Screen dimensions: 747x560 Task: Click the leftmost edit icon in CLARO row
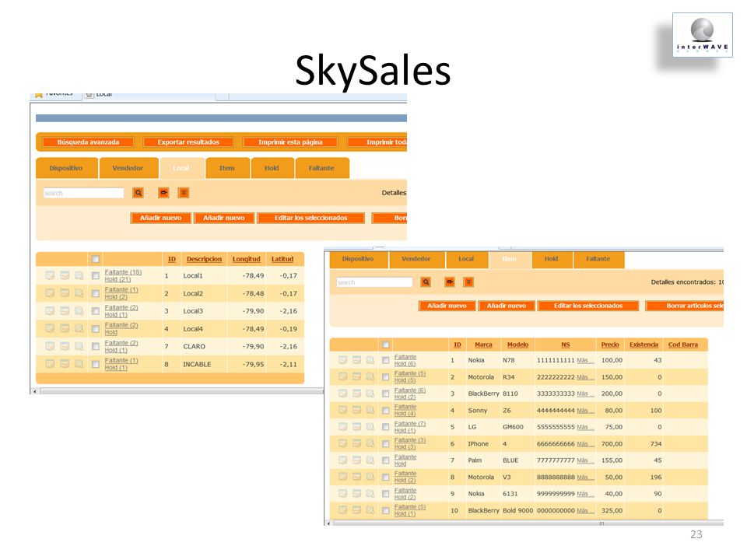click(x=50, y=346)
